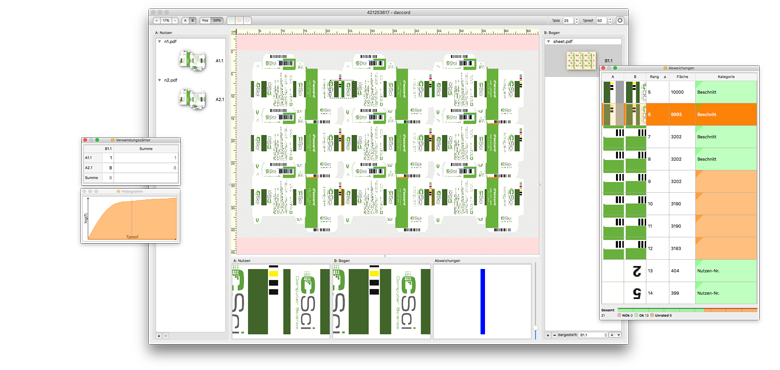Image resolution: width=780 pixels, height=370 pixels.
Task: Toggle view B in the toolbar
Action: (x=193, y=20)
